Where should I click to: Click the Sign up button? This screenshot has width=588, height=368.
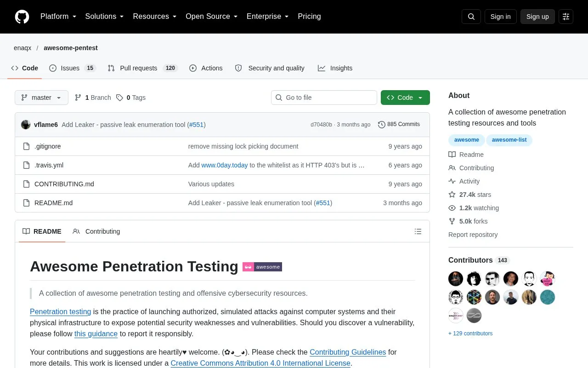pyautogui.click(x=537, y=17)
